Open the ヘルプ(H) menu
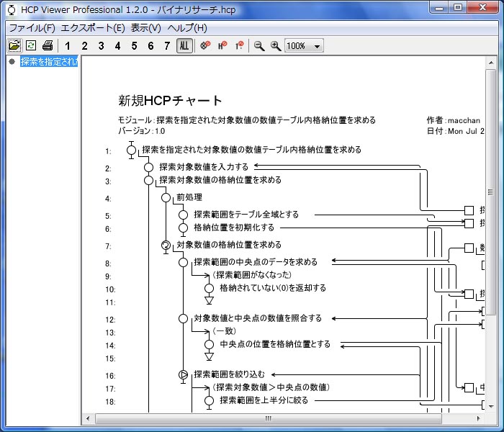The image size is (504, 432). 186,28
